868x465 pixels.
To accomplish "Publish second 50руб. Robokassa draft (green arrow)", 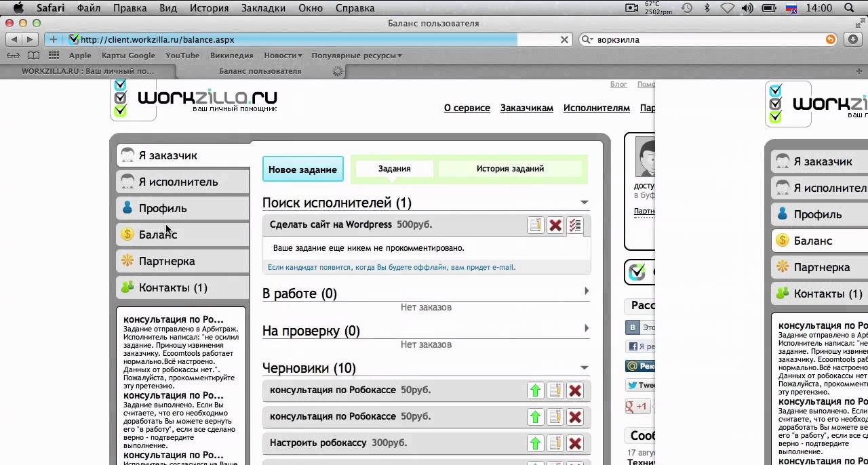I will click(536, 417).
